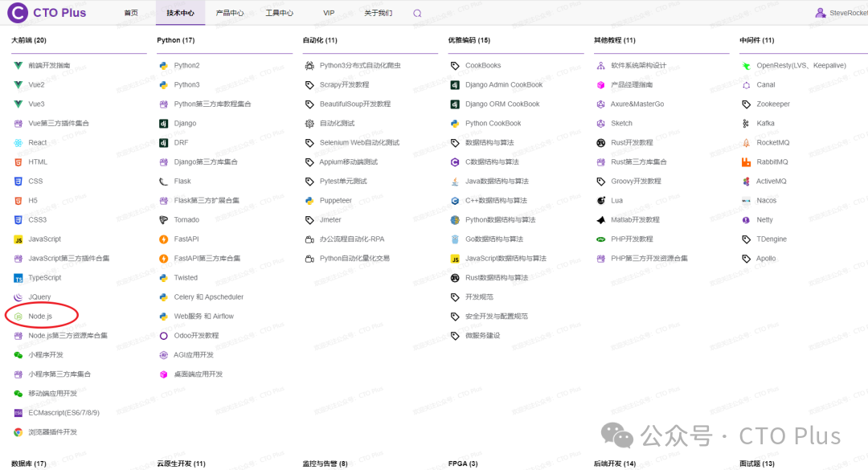This screenshot has width=868, height=470.
Task: Select the Vue3 tutorial icon
Action: click(18, 104)
